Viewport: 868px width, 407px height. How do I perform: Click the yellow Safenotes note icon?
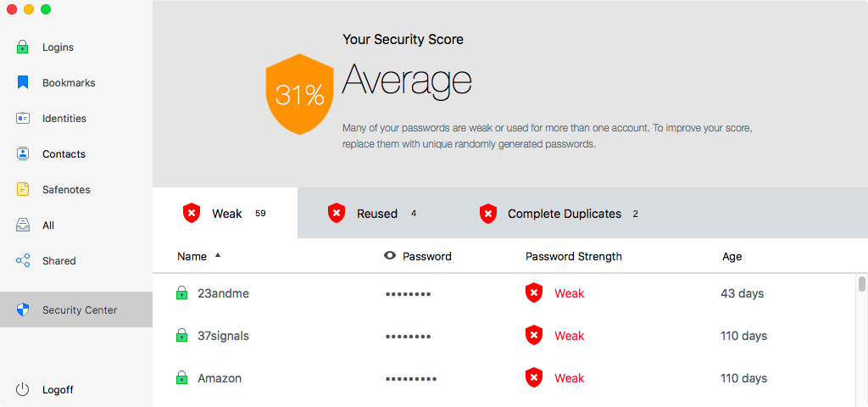tap(23, 189)
